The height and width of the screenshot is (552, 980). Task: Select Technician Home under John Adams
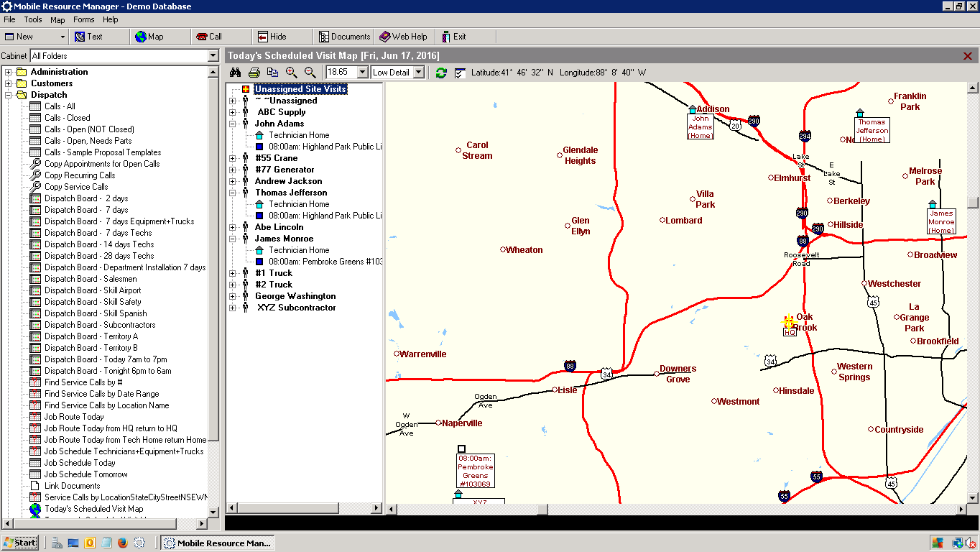pyautogui.click(x=299, y=135)
